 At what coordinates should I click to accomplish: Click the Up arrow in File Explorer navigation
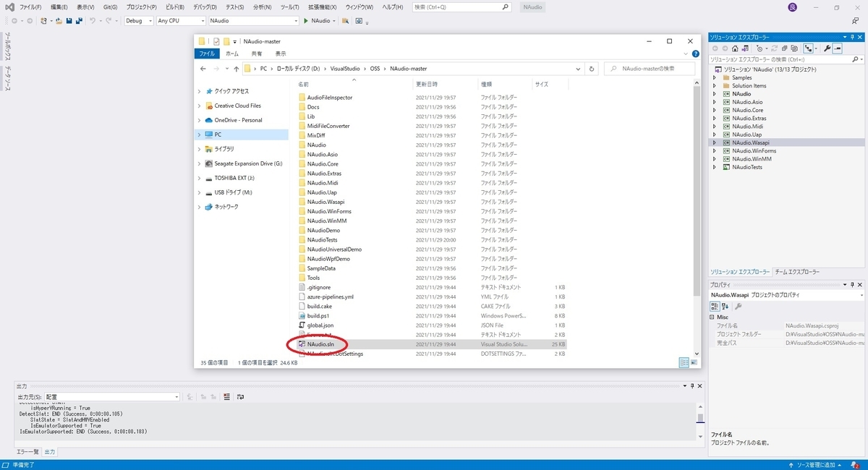pyautogui.click(x=237, y=69)
